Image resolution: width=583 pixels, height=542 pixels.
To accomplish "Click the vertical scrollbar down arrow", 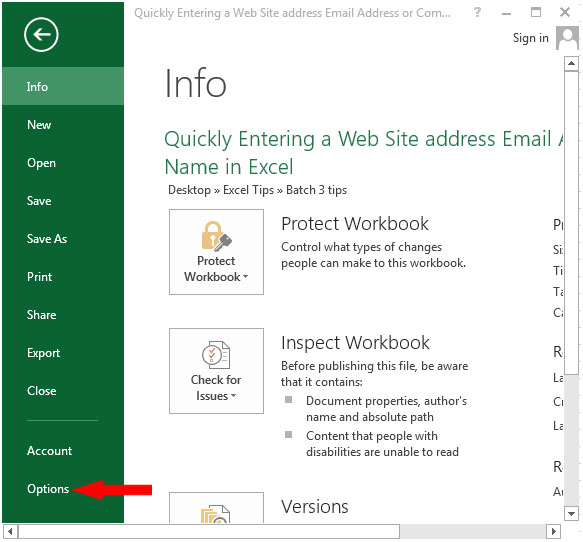I will pos(571,514).
